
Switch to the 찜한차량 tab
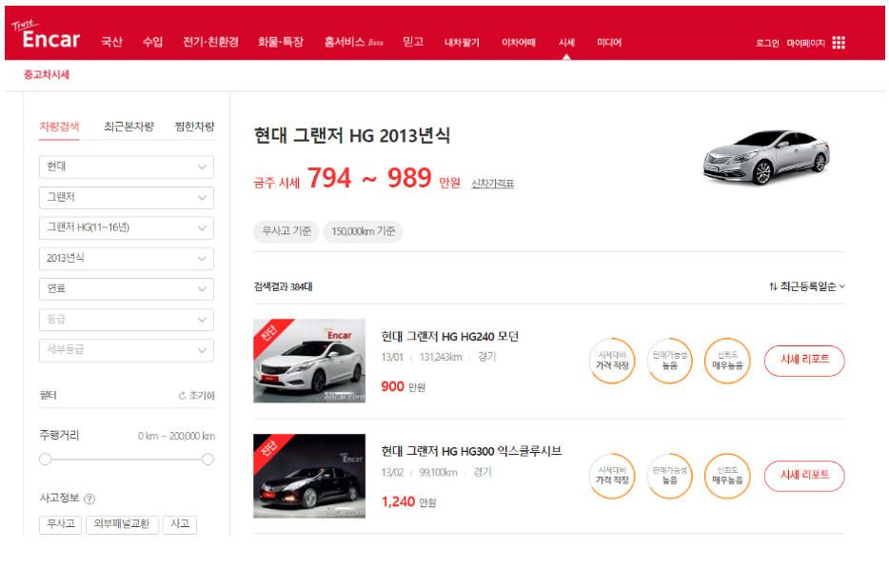pos(194,127)
